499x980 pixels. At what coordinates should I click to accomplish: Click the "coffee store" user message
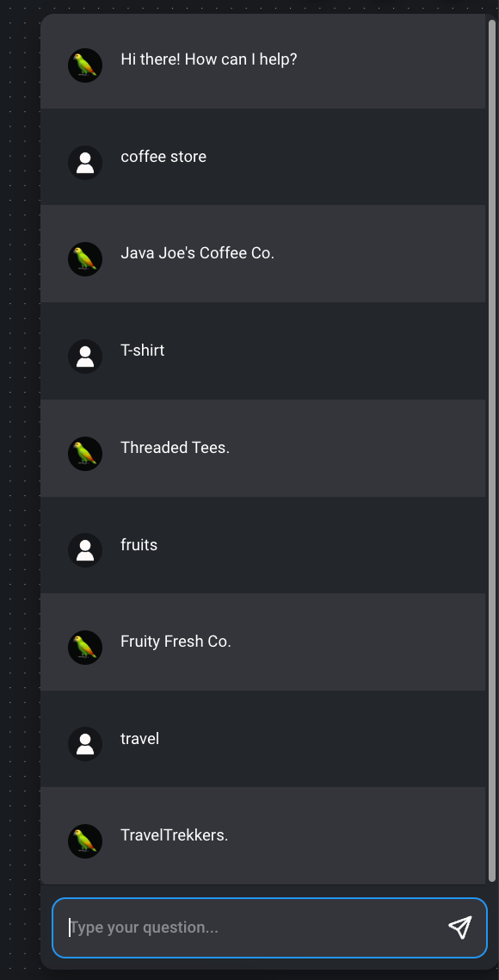(x=163, y=156)
